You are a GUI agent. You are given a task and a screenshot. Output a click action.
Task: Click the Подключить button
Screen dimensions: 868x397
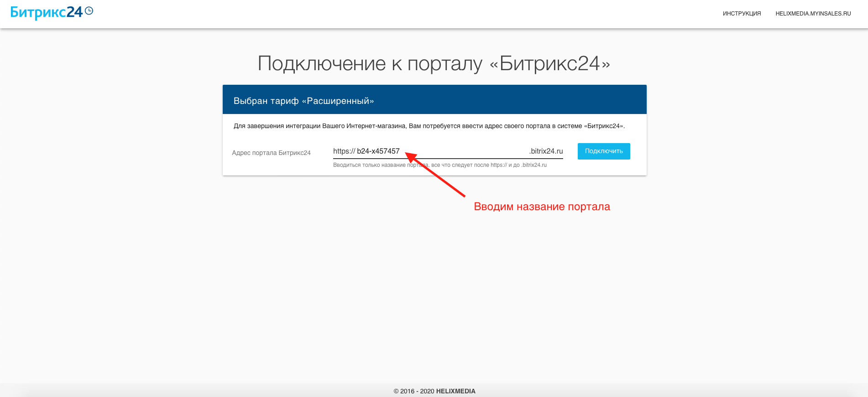pos(604,151)
